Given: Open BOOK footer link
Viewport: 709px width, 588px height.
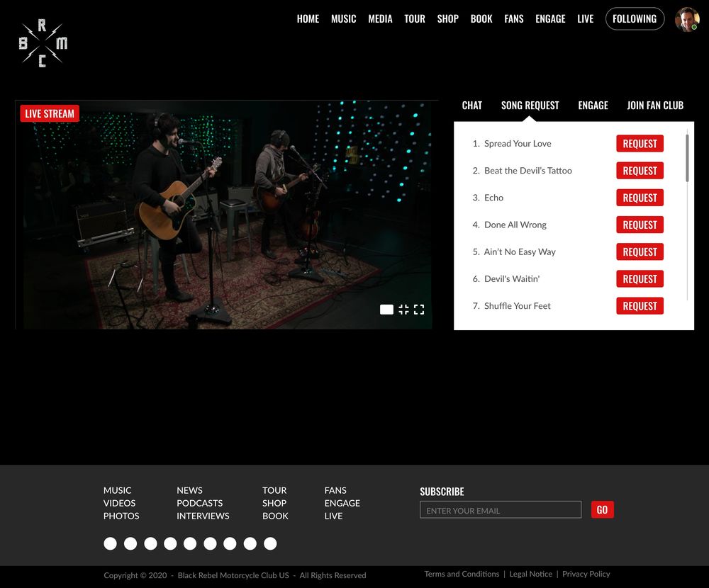Looking at the screenshot, I should click(x=275, y=516).
